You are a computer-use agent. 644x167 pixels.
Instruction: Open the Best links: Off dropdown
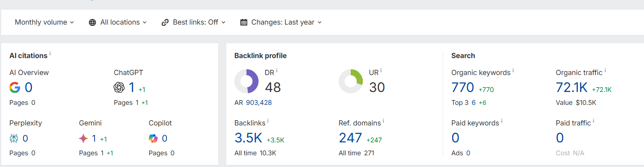click(x=194, y=23)
